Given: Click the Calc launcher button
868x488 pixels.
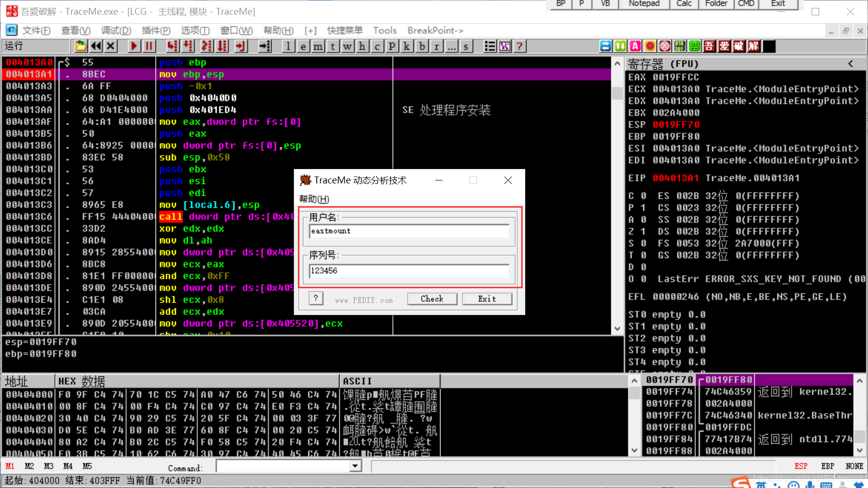Looking at the screenshot, I should 684,4.
